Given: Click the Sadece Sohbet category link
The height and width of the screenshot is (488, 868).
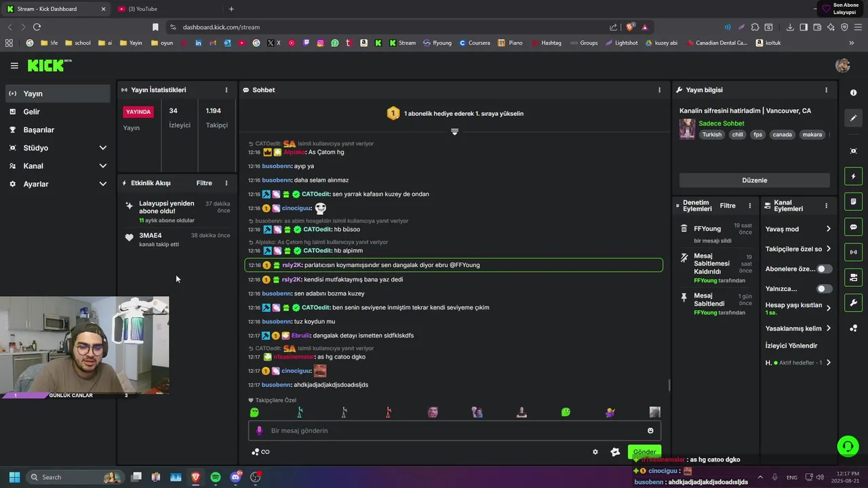Looking at the screenshot, I should 722,123.
